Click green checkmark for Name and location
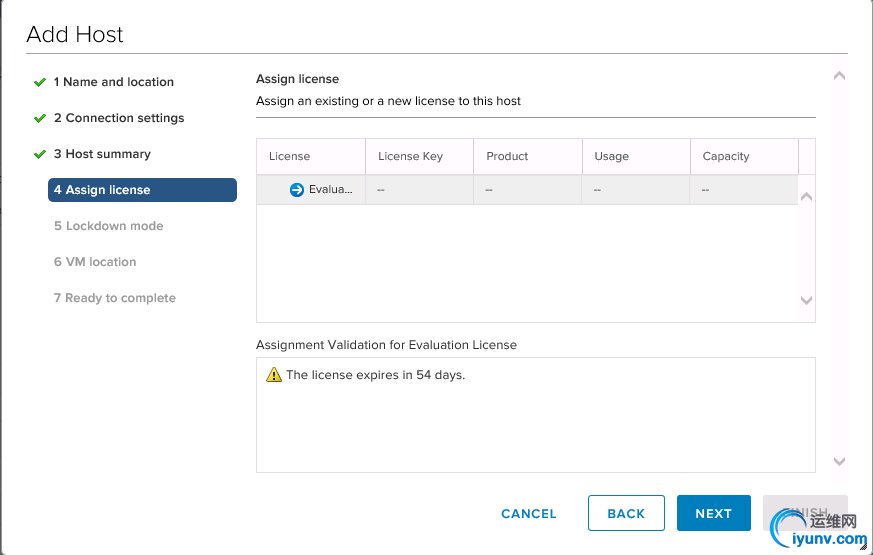The height and width of the screenshot is (555, 873). click(40, 82)
